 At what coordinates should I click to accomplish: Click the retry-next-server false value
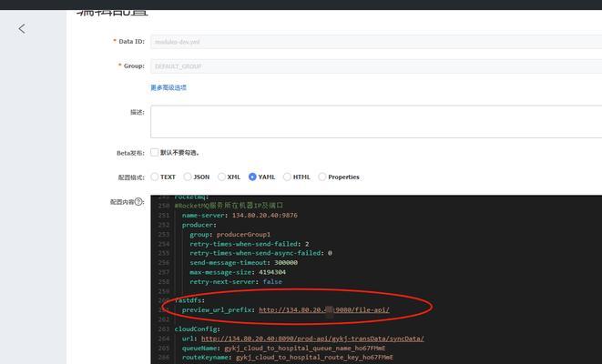272,281
